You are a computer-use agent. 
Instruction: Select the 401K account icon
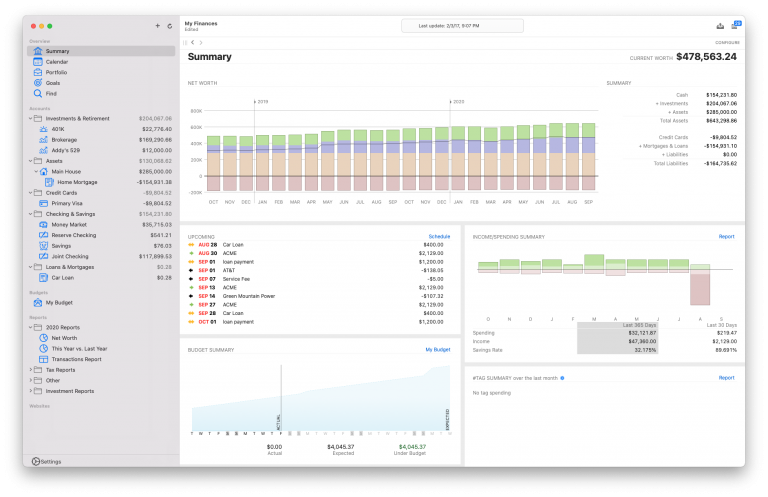click(x=44, y=129)
